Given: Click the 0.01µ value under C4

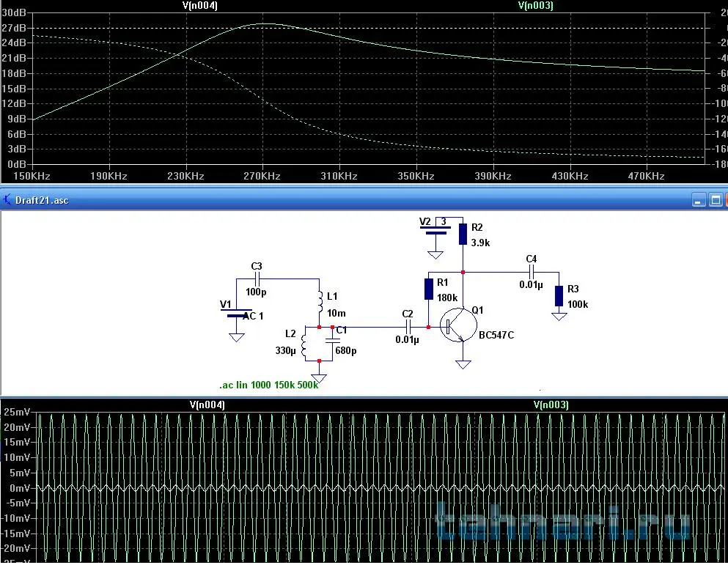Looking at the screenshot, I should pyautogui.click(x=531, y=285).
